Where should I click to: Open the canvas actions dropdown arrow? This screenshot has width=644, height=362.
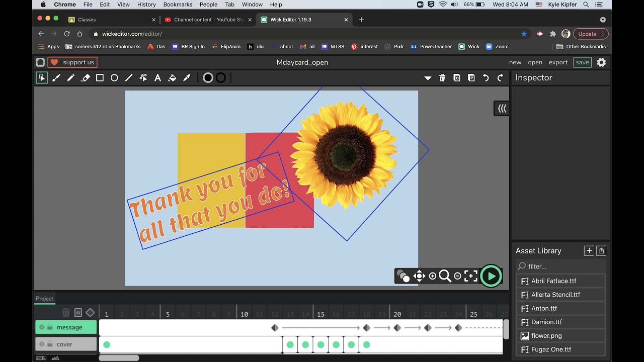click(x=428, y=78)
